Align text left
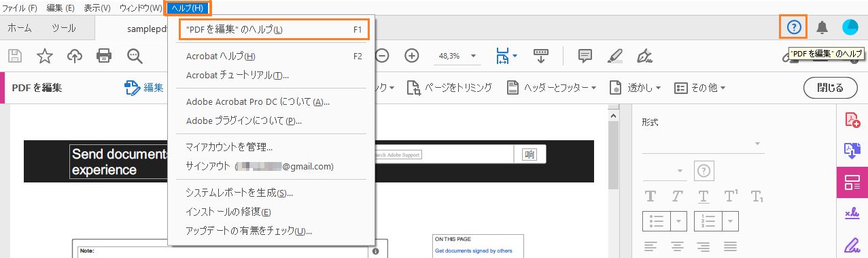This screenshot has width=868, height=258. [x=650, y=246]
